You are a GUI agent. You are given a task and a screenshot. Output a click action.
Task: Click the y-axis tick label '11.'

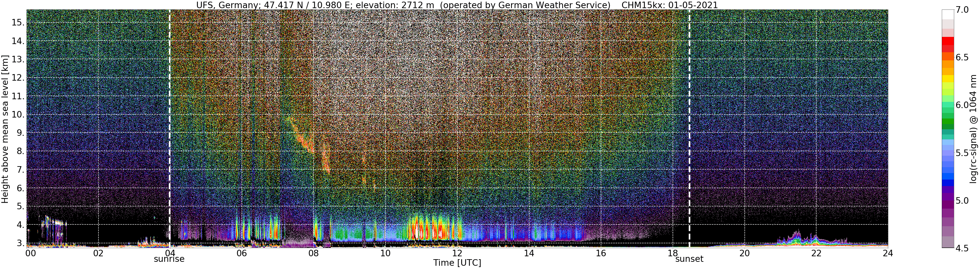(x=18, y=96)
